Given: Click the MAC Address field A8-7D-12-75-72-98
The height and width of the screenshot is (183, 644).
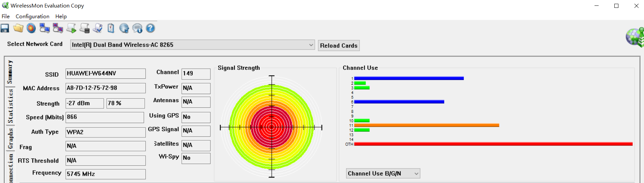Looking at the screenshot, I should 105,88.
